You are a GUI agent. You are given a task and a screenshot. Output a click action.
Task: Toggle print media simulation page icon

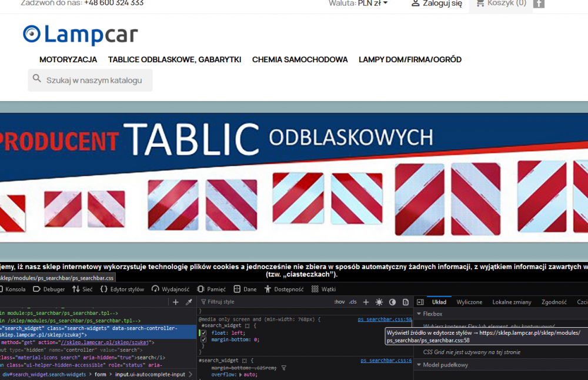(x=405, y=301)
